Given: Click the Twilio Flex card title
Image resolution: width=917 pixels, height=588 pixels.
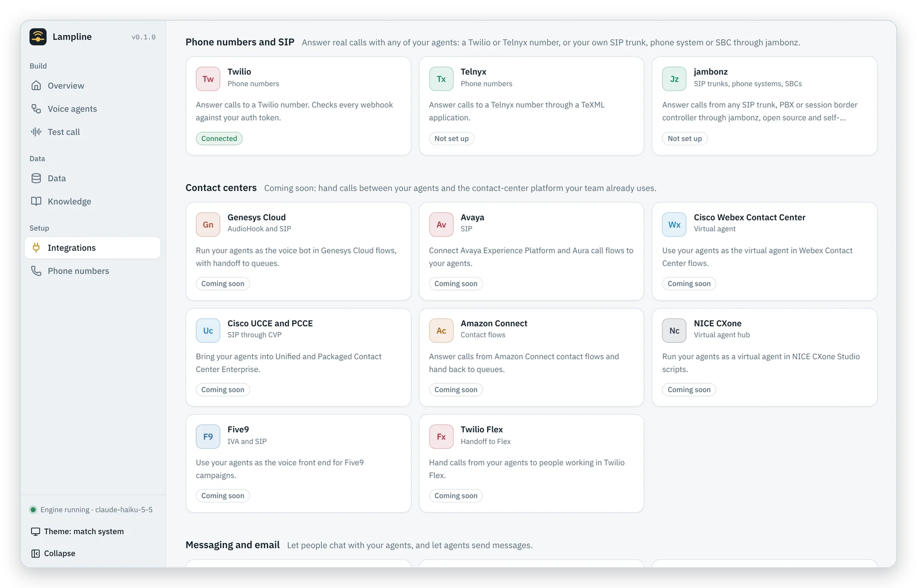Looking at the screenshot, I should (482, 429).
